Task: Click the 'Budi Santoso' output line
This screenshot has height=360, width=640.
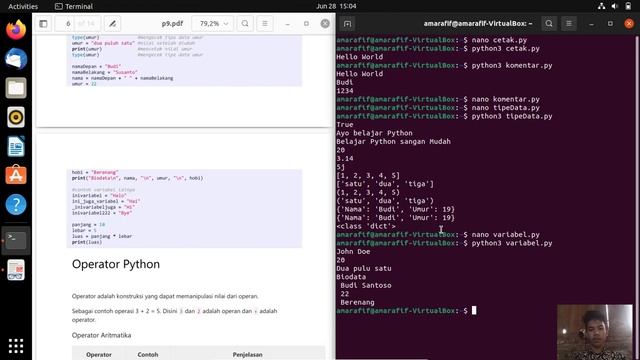Action: 366,285
